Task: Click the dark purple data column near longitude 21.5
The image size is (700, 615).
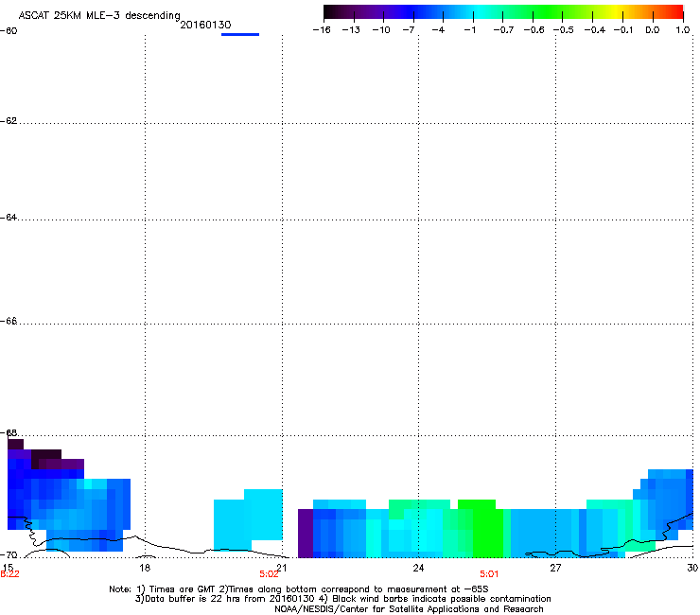Action: pyautogui.click(x=306, y=534)
